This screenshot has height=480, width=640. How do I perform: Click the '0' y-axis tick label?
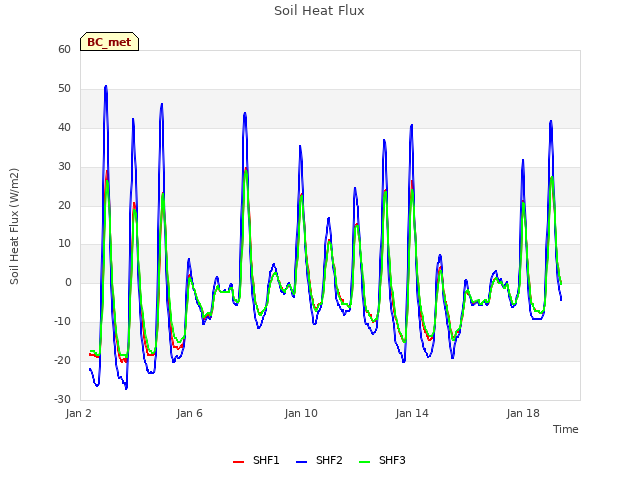point(68,282)
